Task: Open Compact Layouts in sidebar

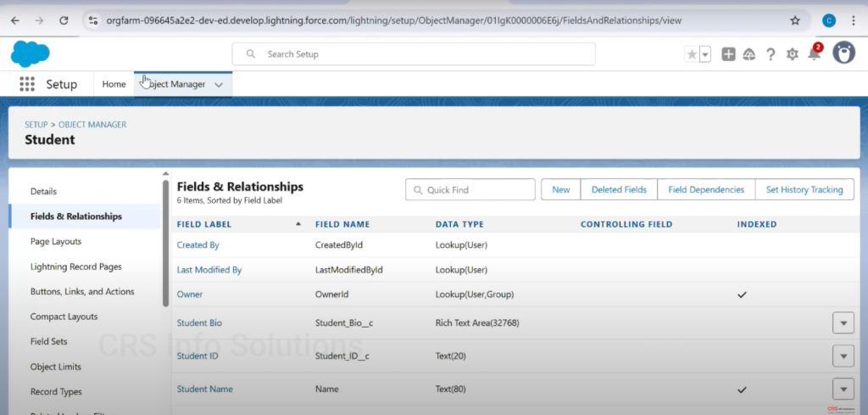Action: click(x=64, y=317)
